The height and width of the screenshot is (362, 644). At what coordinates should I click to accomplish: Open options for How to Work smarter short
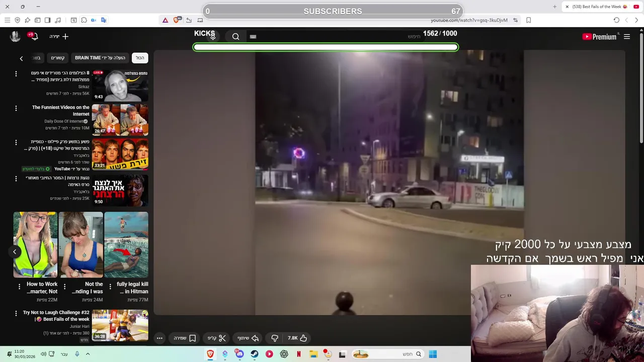[x=19, y=287]
